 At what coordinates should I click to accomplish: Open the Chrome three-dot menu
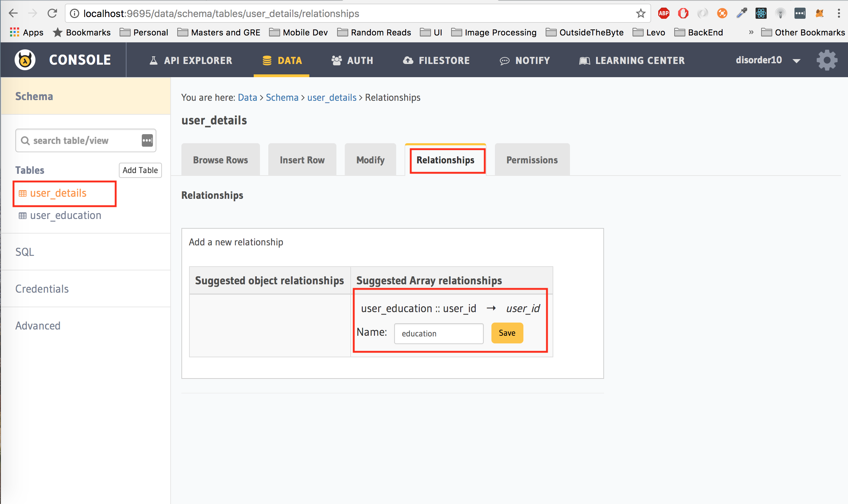(x=839, y=14)
